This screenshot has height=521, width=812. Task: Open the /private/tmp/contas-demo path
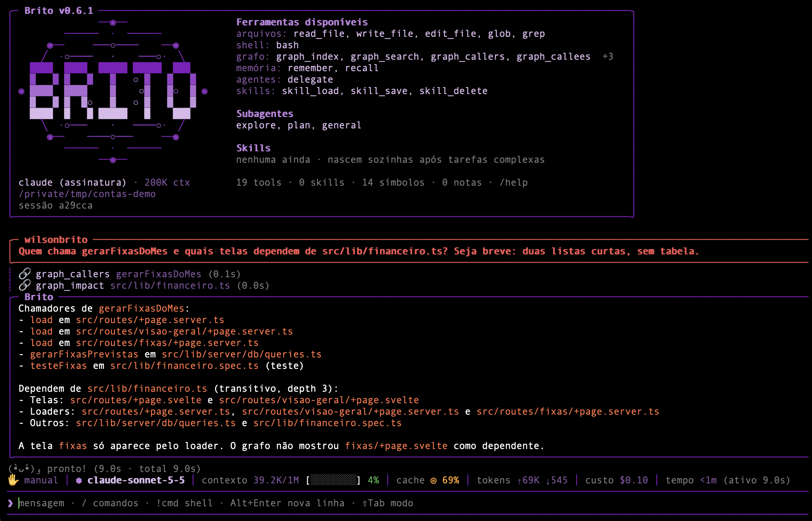coord(87,194)
